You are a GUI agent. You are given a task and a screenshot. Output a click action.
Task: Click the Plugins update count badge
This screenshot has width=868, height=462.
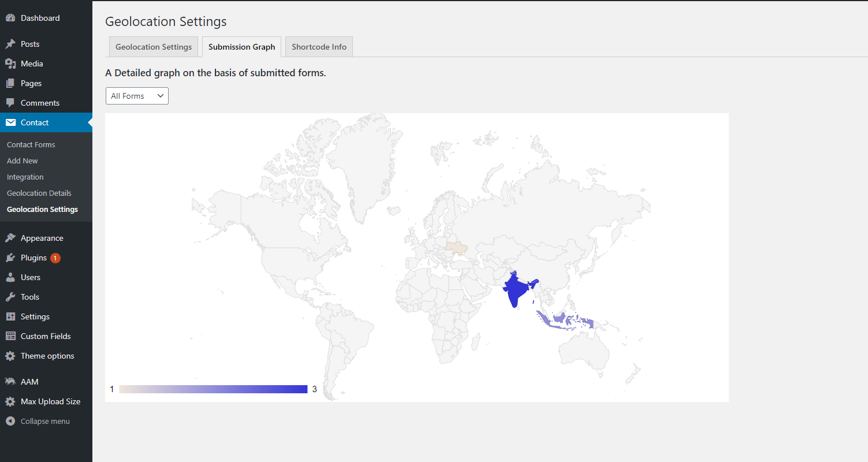click(x=55, y=258)
